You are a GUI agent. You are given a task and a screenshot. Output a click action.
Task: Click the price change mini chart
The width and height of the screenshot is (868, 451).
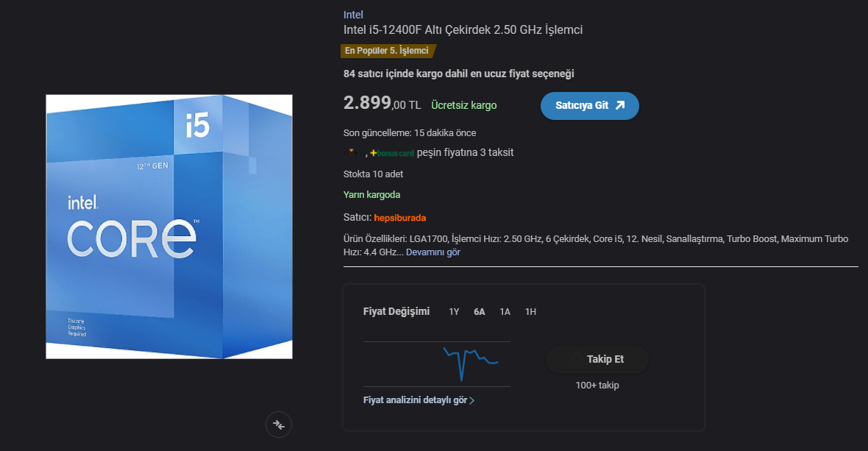pos(437,363)
